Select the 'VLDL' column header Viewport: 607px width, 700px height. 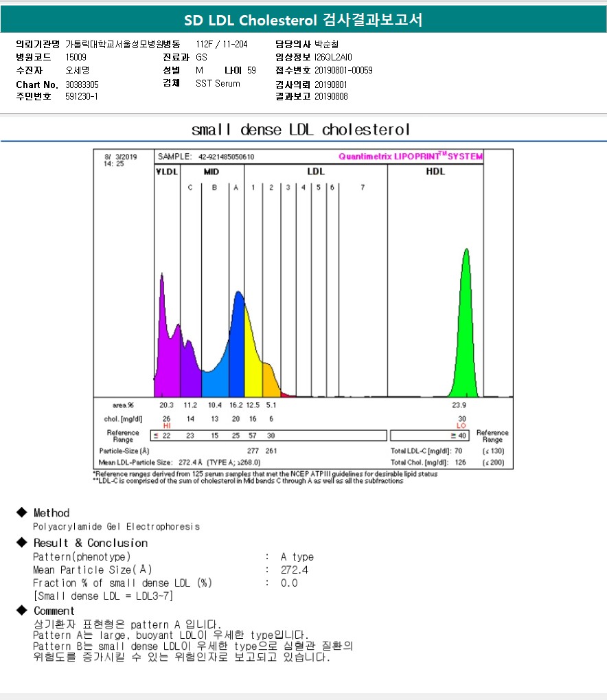coord(167,172)
